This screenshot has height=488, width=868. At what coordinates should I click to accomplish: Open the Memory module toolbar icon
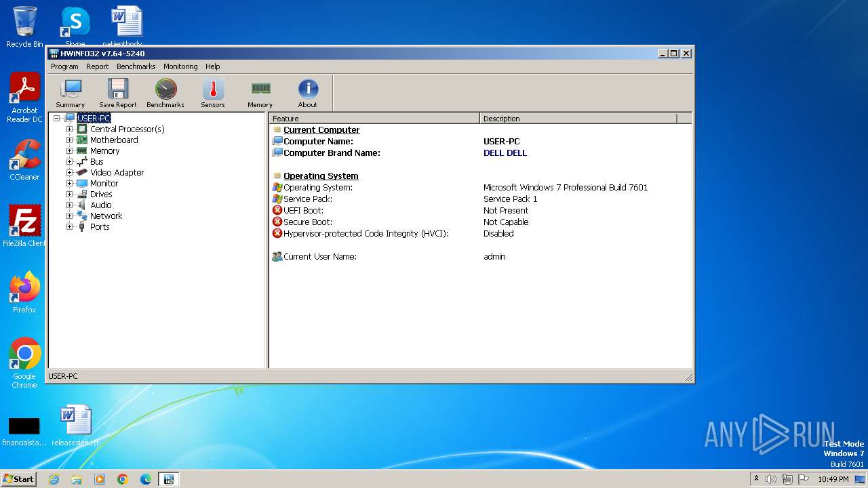[260, 93]
